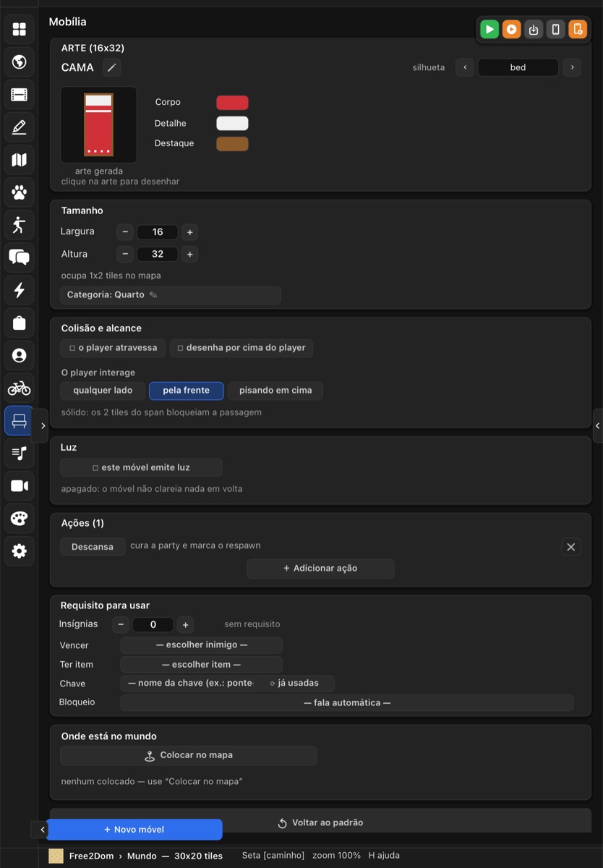Open the music playlist section in sidebar
This screenshot has width=603, height=868.
click(20, 454)
